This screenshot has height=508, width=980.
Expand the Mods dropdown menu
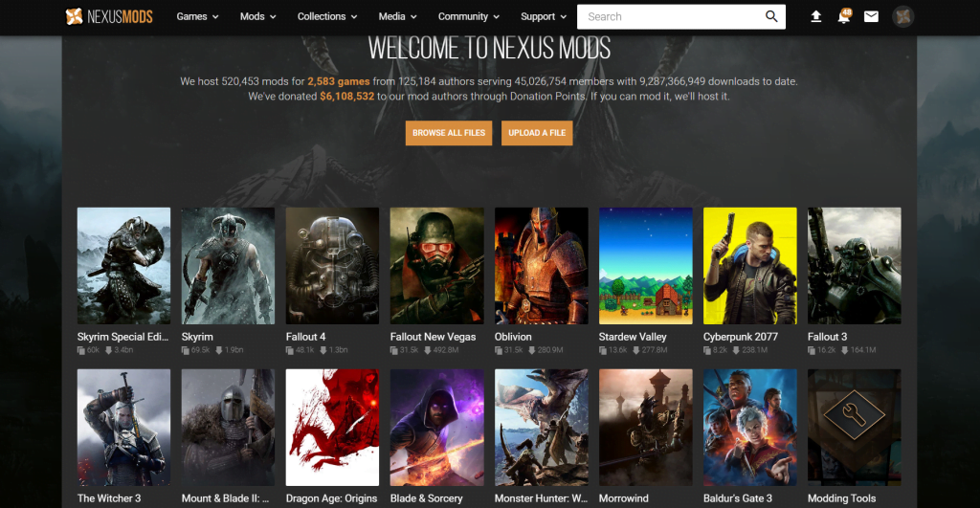click(257, 16)
